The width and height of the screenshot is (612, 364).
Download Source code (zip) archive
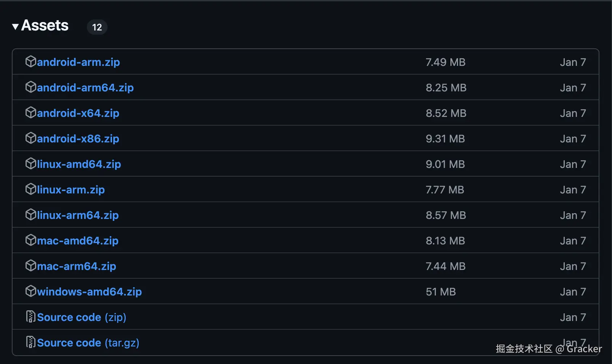point(82,317)
